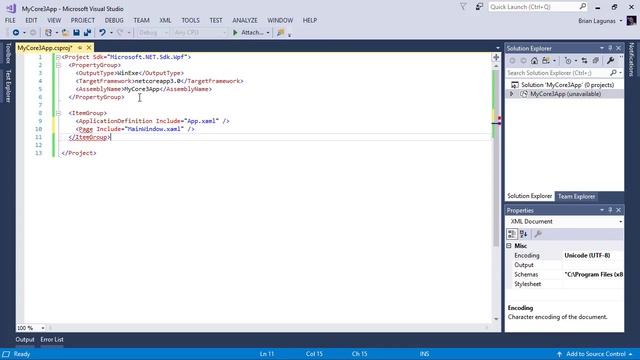
Task: Switch to the Team Explorer tab
Action: point(576,196)
